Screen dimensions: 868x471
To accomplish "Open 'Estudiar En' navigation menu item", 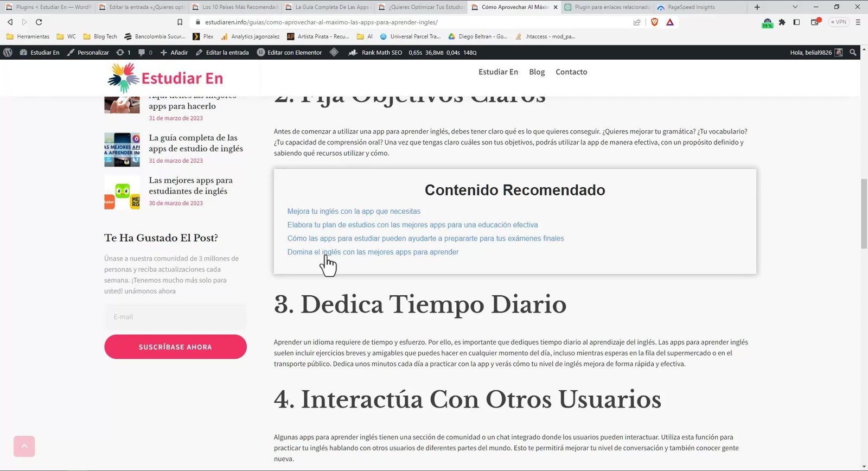I will (x=498, y=72).
